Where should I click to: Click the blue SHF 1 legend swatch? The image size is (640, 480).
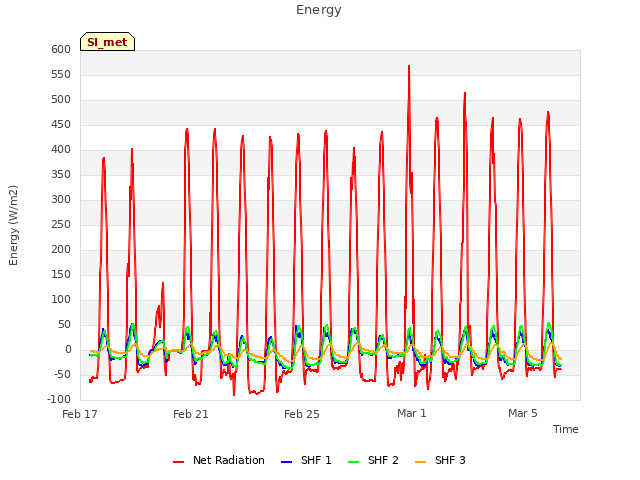(287, 462)
